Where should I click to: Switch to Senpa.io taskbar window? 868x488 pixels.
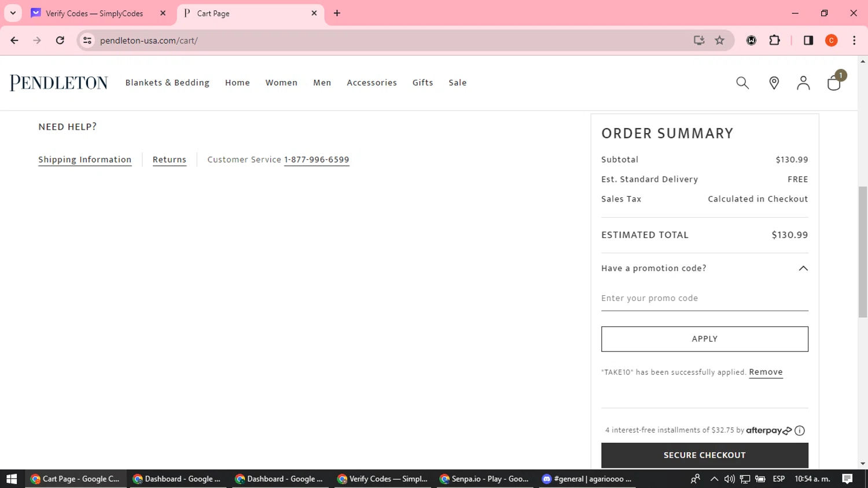[485, 479]
